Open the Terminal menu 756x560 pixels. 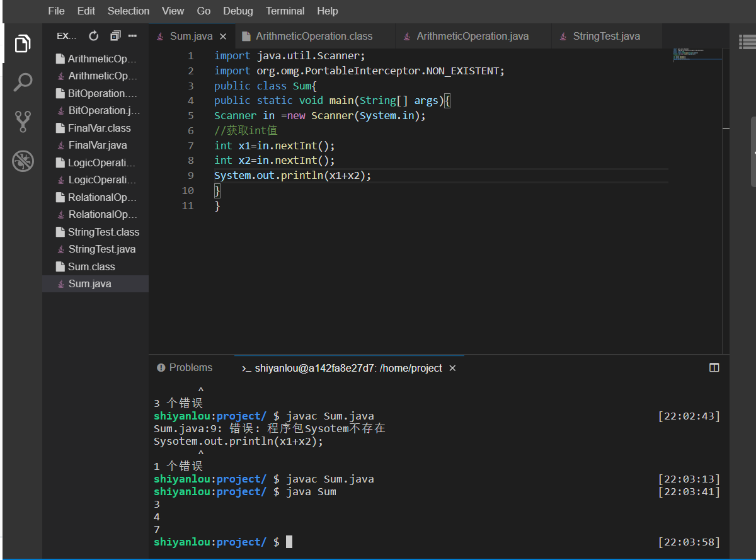285,11
